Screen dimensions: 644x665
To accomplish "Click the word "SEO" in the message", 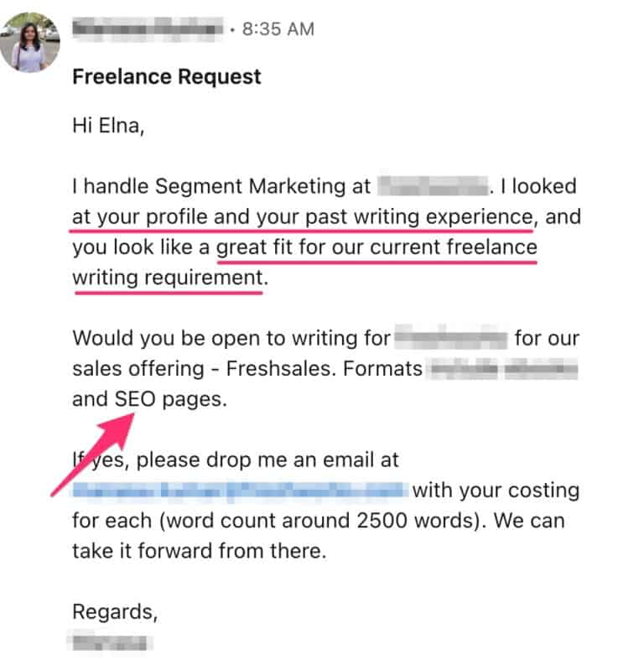I will [135, 399].
